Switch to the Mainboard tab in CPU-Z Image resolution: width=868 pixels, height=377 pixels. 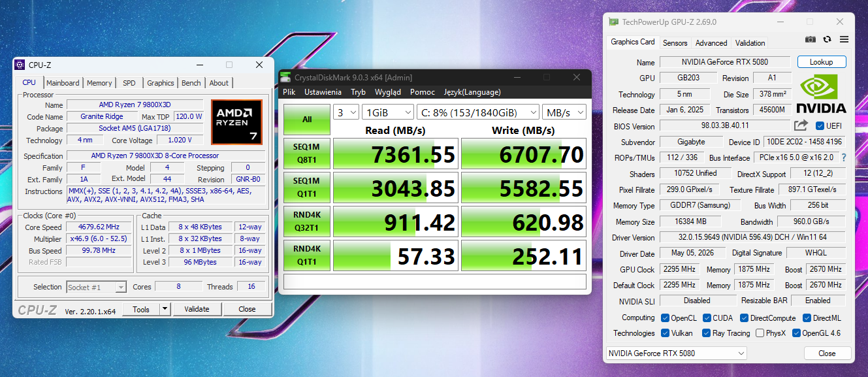point(63,83)
